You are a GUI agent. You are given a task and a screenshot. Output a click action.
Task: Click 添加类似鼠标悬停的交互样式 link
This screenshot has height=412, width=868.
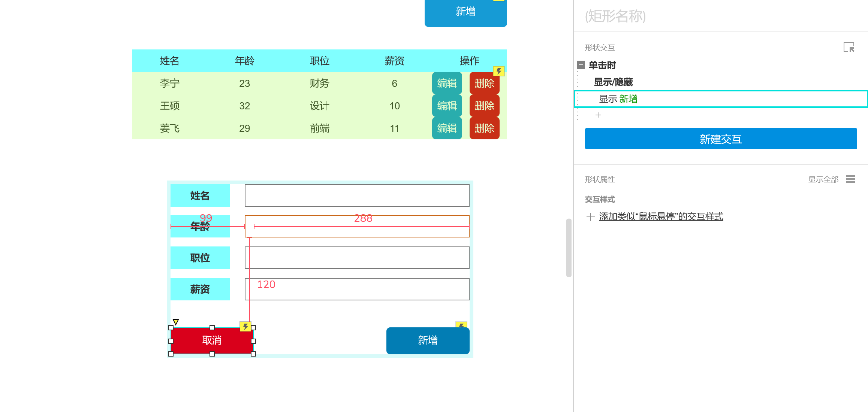661,216
